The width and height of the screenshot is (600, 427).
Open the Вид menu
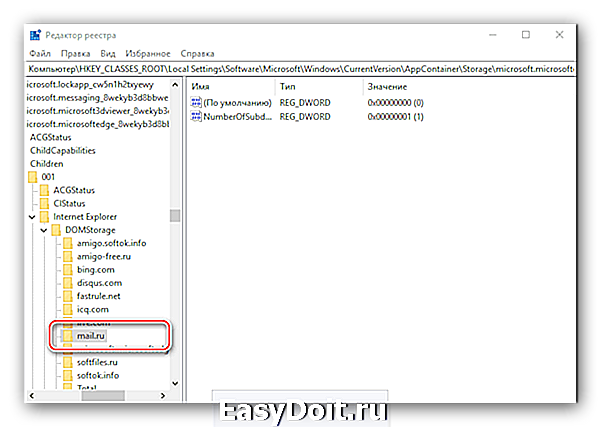tap(108, 54)
